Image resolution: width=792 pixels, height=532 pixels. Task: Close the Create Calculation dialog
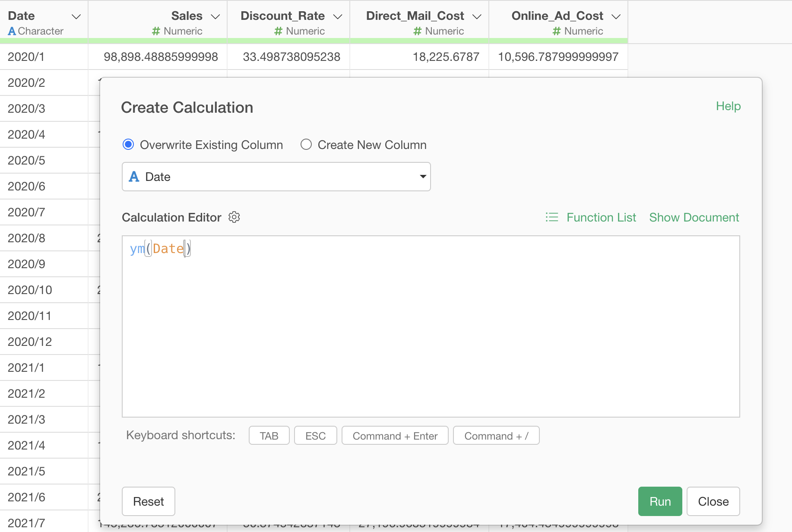[713, 501]
